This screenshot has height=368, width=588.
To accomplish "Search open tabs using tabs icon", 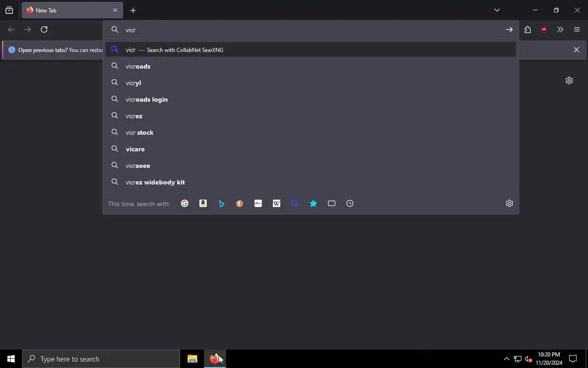I will click(x=332, y=203).
